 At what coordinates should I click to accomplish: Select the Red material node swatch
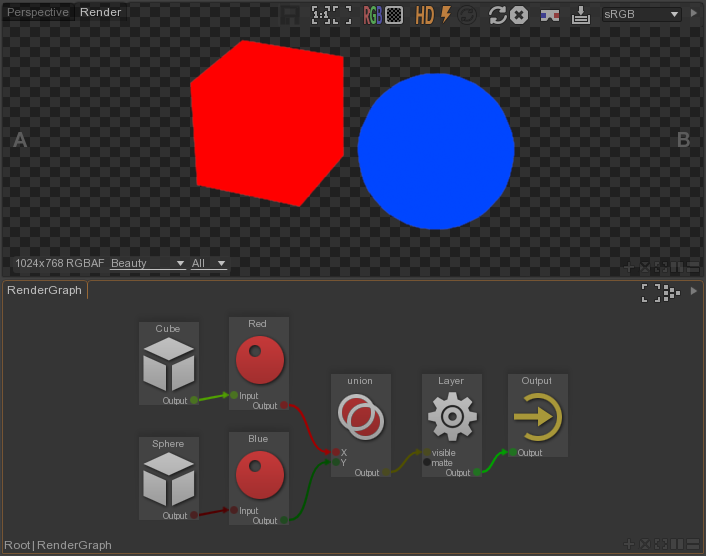(258, 360)
